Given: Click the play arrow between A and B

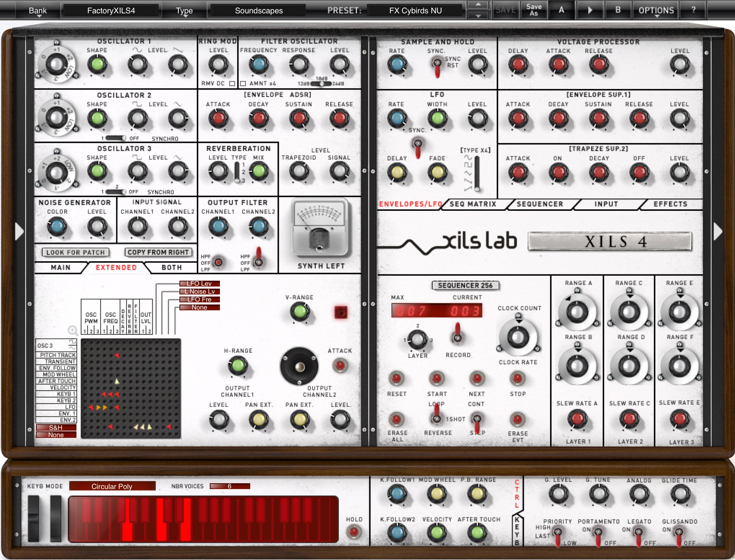Looking at the screenshot, I should coord(590,10).
